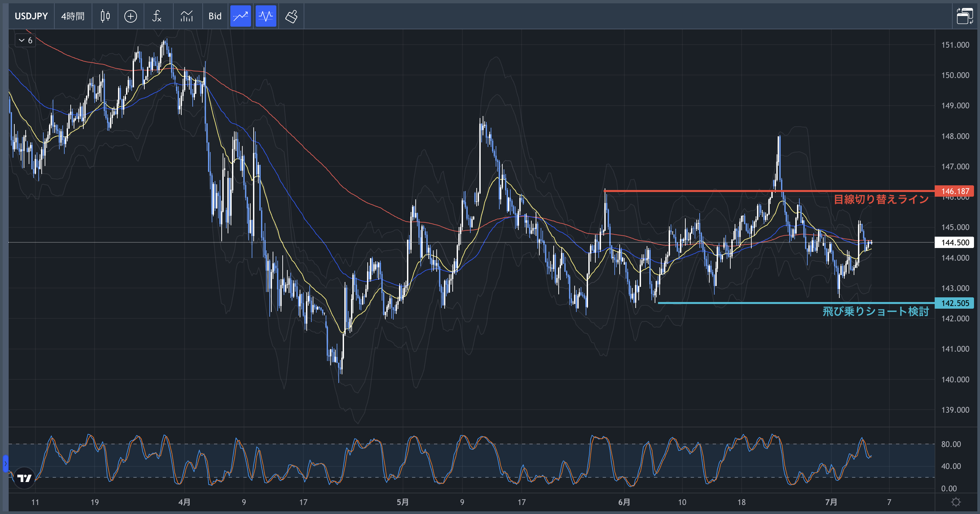Select the 飛び乗りショート検討 annotation text

[x=876, y=312]
